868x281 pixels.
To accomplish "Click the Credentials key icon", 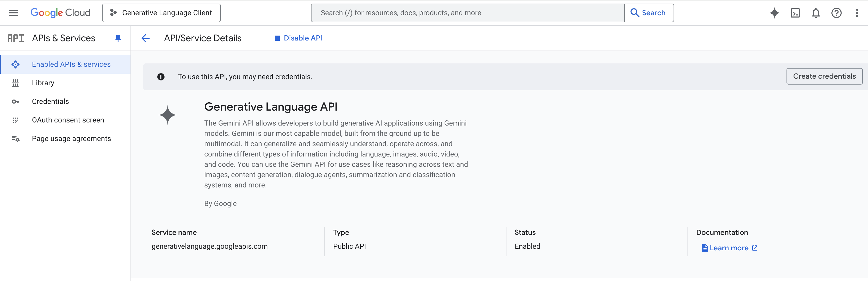I will click(x=15, y=101).
